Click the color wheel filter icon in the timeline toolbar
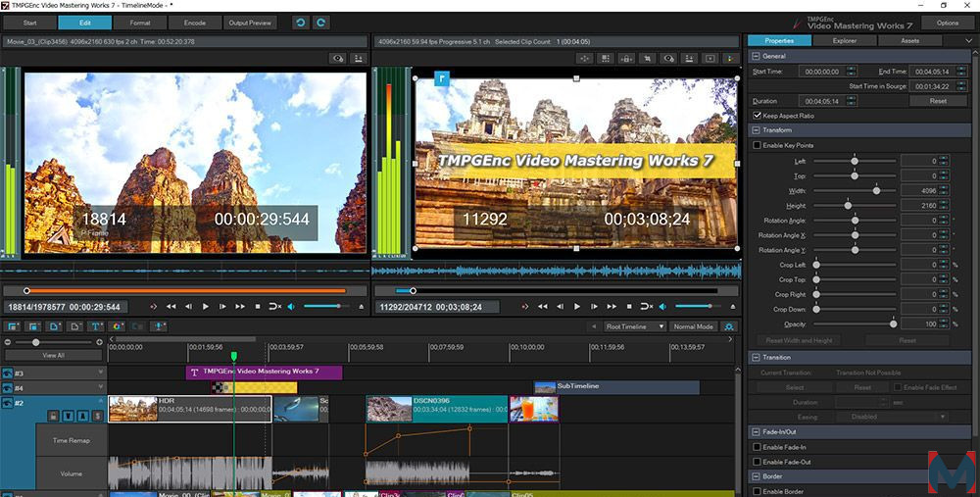The image size is (980, 497). 117,326
